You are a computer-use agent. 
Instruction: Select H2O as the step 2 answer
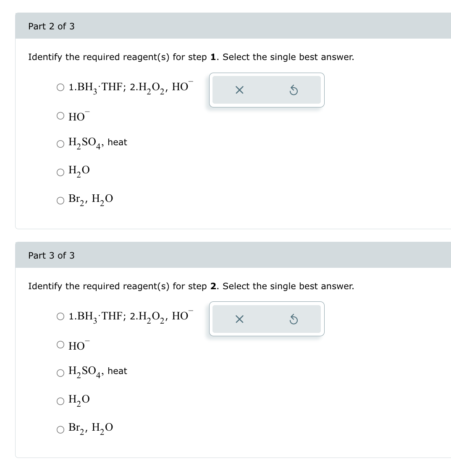coord(60,401)
